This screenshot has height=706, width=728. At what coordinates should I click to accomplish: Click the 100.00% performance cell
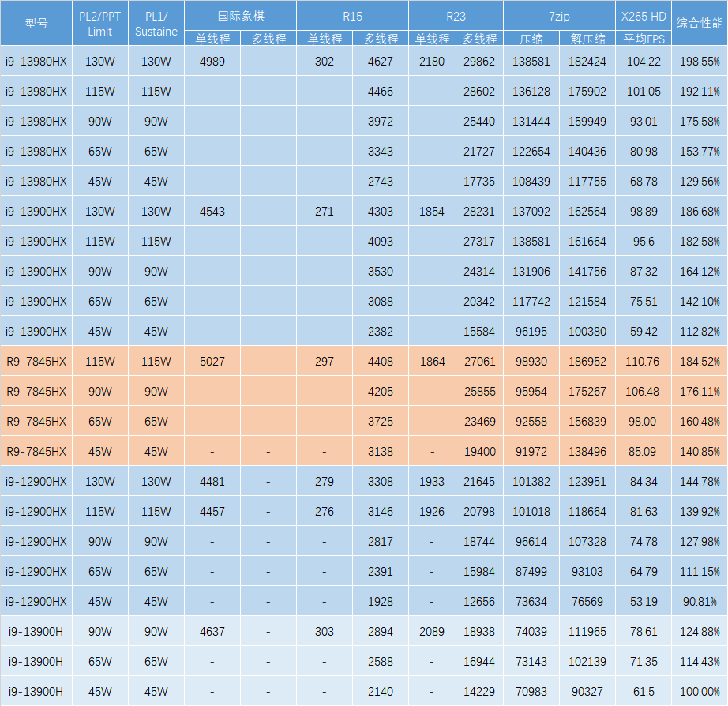click(x=700, y=691)
